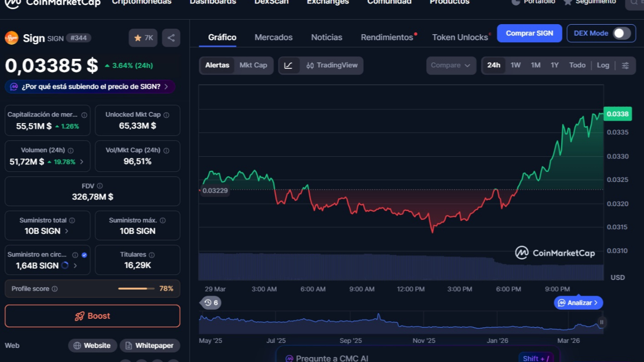Expand circulating supply 1,64B SIGN arrow

75,265
